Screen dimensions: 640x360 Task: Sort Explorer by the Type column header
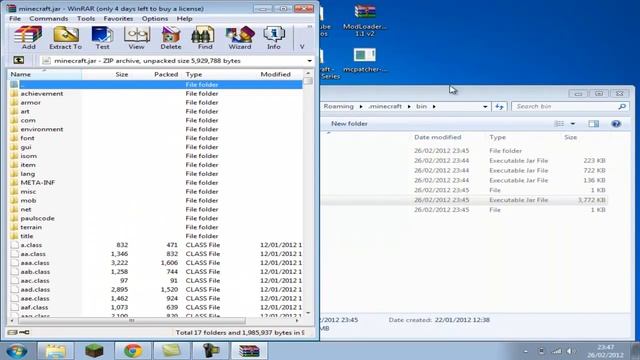[x=497, y=137]
